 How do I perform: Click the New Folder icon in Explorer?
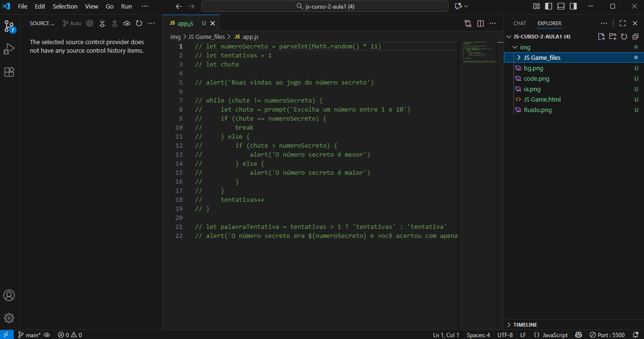[613, 37]
